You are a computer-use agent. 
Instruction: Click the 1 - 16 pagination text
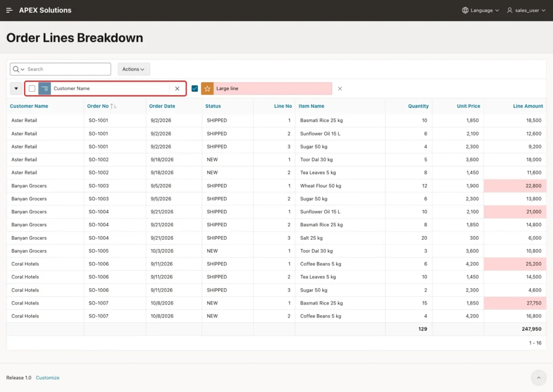[x=535, y=343]
